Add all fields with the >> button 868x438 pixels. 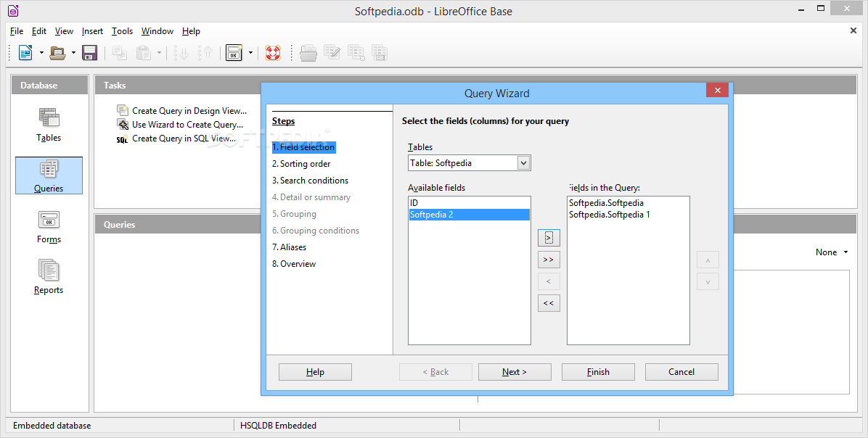[x=549, y=260]
